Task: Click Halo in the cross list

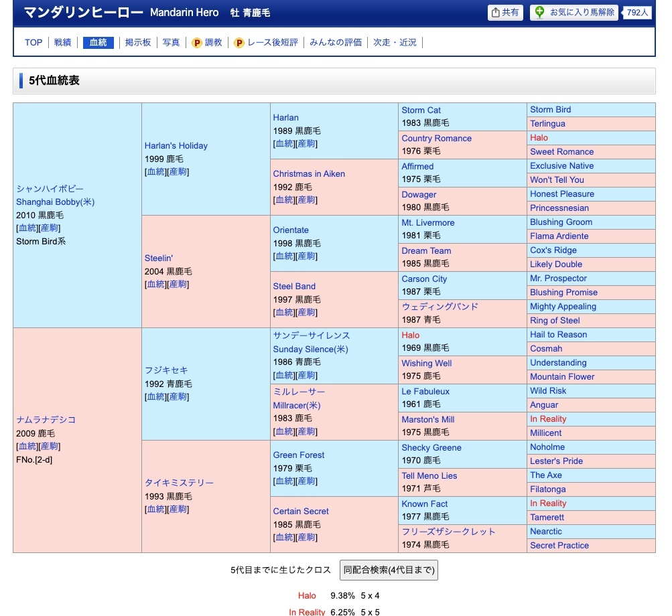Action: 307,595
